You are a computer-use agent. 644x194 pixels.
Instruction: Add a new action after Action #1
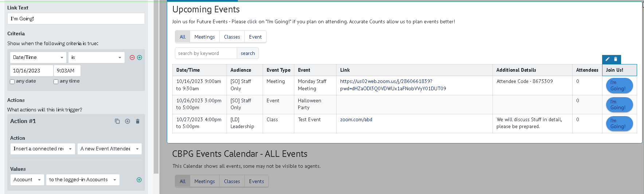(x=127, y=121)
